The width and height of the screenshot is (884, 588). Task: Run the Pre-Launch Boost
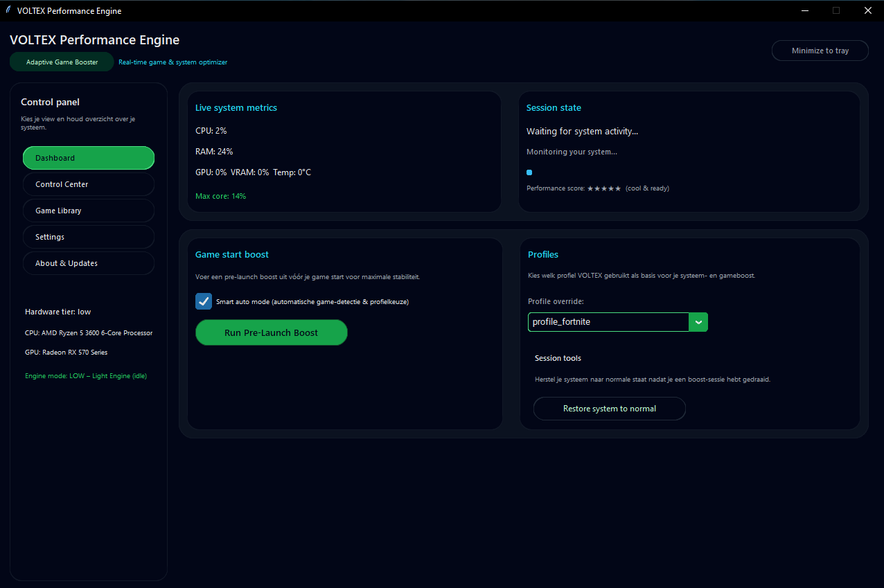(271, 332)
